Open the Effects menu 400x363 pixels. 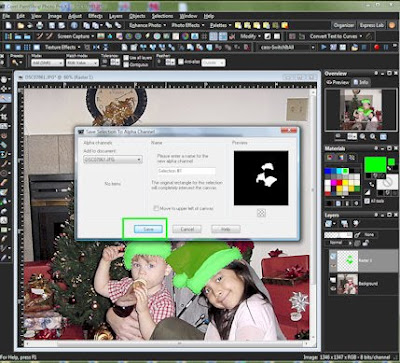(95, 16)
